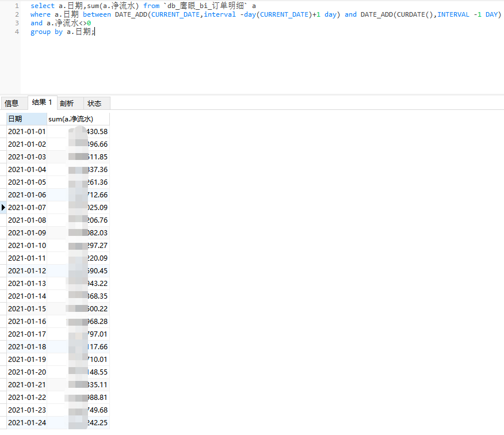Place cursor at end of 'group by a.日期;' line
The width and height of the screenshot is (504, 435).
pyautogui.click(x=95, y=32)
